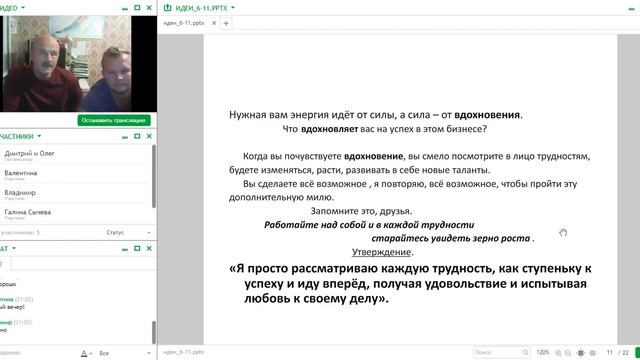Click the идеи_6-11.pptx filename in status bar
640x360 pixels.
tap(184, 352)
